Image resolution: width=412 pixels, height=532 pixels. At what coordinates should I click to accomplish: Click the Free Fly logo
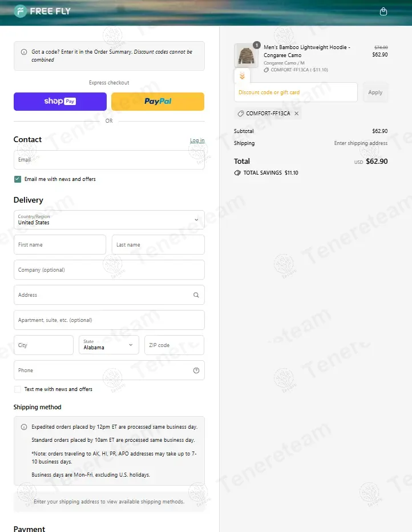tap(42, 11)
